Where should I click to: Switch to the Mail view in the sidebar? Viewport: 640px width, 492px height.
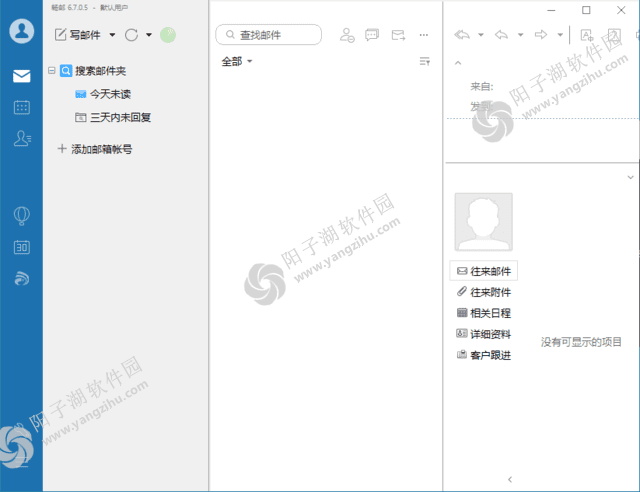tap(22, 76)
